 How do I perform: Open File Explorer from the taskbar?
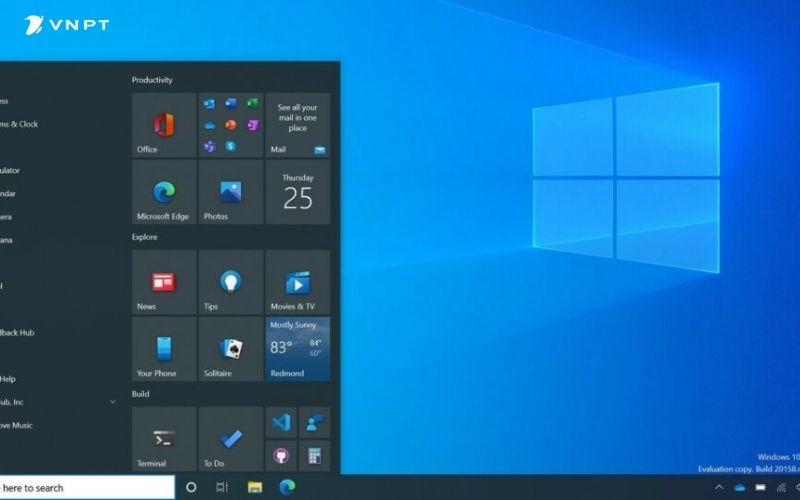tap(255, 487)
